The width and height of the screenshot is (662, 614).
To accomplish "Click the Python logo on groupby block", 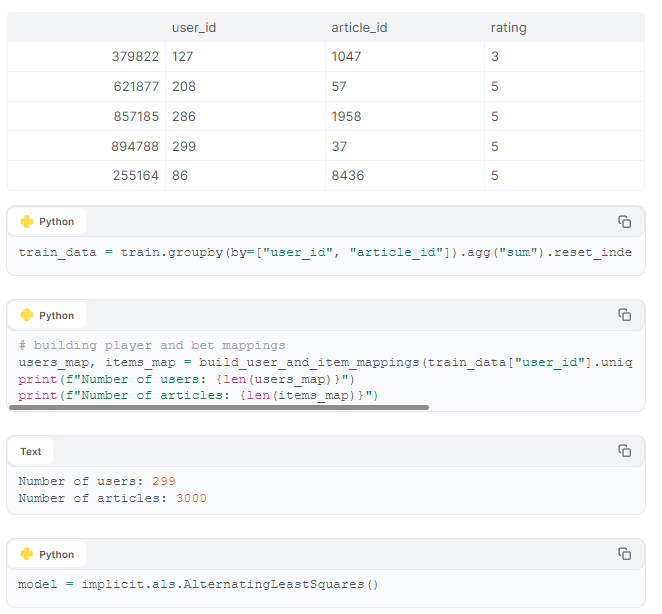I will coord(27,222).
